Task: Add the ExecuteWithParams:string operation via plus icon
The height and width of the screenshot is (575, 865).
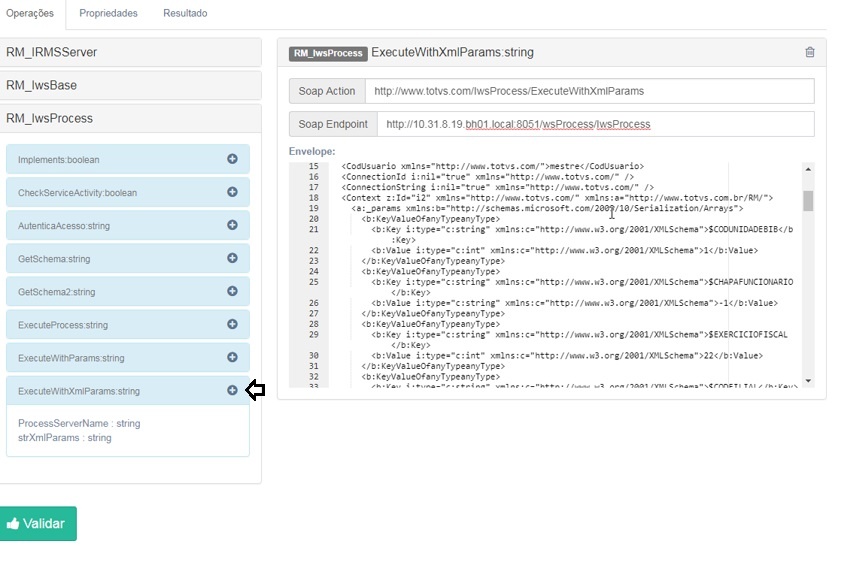Action: click(232, 358)
